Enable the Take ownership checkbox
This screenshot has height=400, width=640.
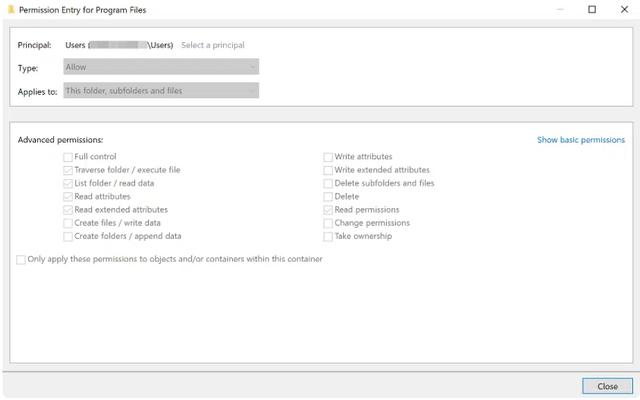(x=328, y=236)
